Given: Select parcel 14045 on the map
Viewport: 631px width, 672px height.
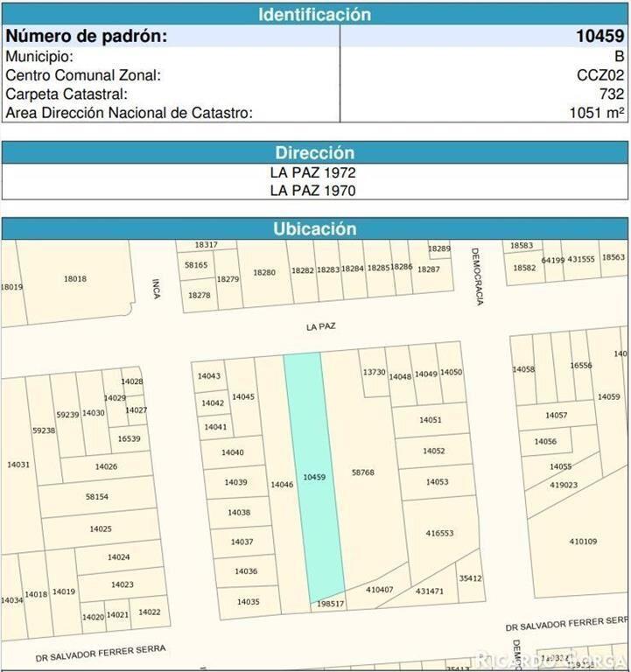Looking at the screenshot, I should (x=243, y=397).
